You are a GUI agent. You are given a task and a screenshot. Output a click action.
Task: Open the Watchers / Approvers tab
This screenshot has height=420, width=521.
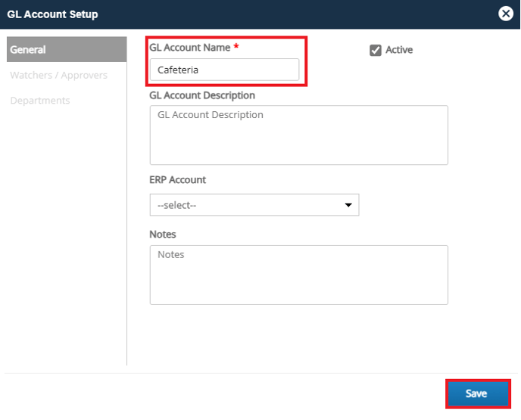[58, 76]
